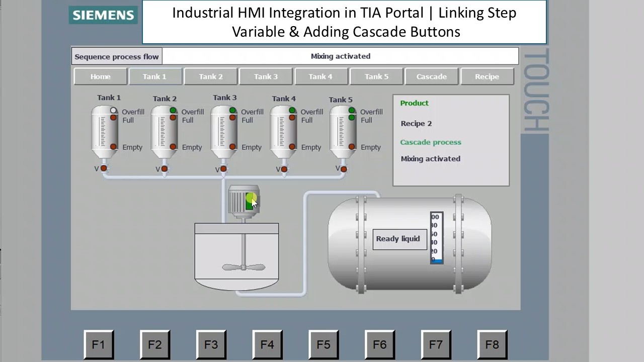644x362 pixels.
Task: Click Tank 3 empty level indicator
Action: coord(232,147)
